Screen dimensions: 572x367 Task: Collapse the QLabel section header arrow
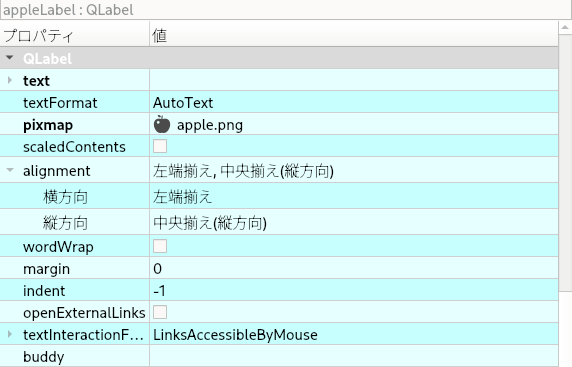tap(10, 58)
